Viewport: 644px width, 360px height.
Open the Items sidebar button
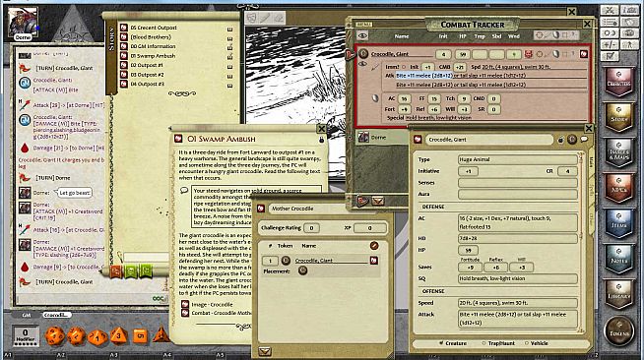click(619, 223)
